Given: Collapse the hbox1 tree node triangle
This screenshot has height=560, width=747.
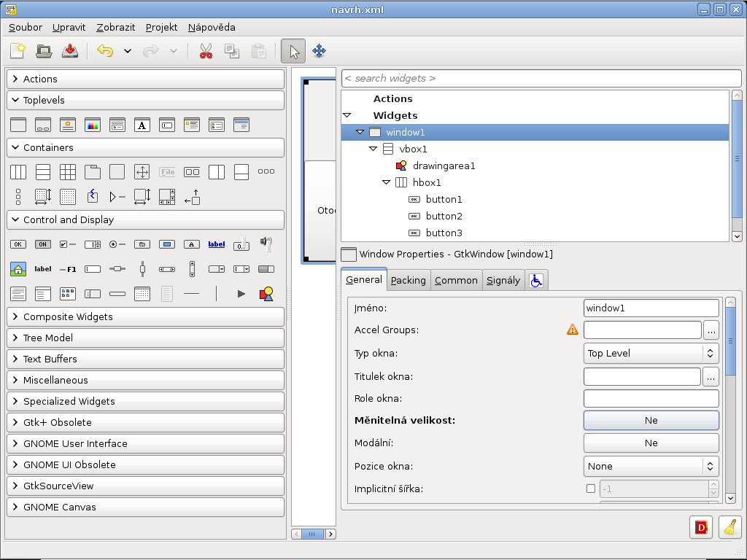Looking at the screenshot, I should pyautogui.click(x=387, y=182).
